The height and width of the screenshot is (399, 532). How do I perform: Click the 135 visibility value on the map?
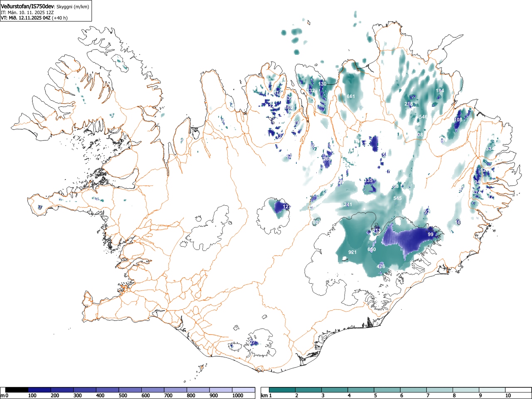369,180
